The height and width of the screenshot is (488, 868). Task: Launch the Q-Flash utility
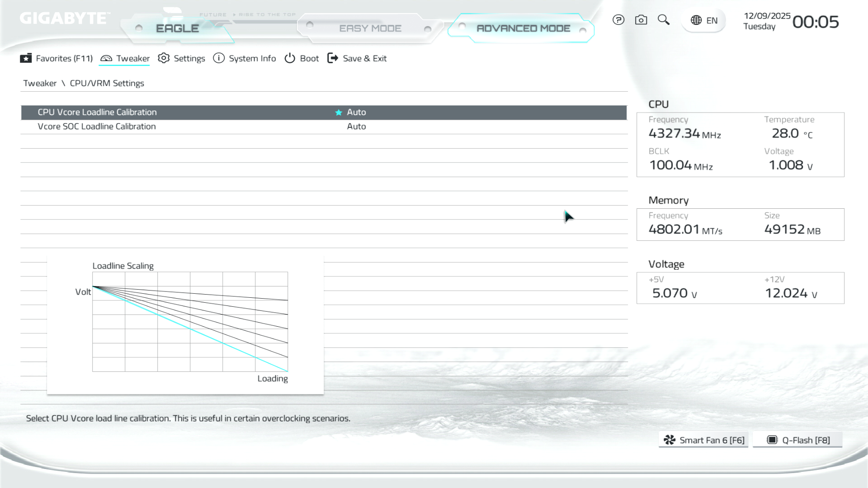(x=797, y=440)
